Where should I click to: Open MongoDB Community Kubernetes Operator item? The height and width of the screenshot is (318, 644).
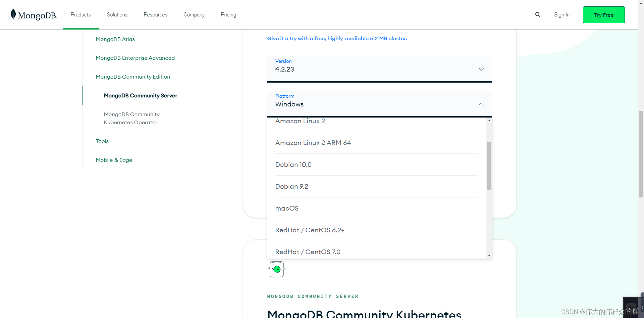131,118
